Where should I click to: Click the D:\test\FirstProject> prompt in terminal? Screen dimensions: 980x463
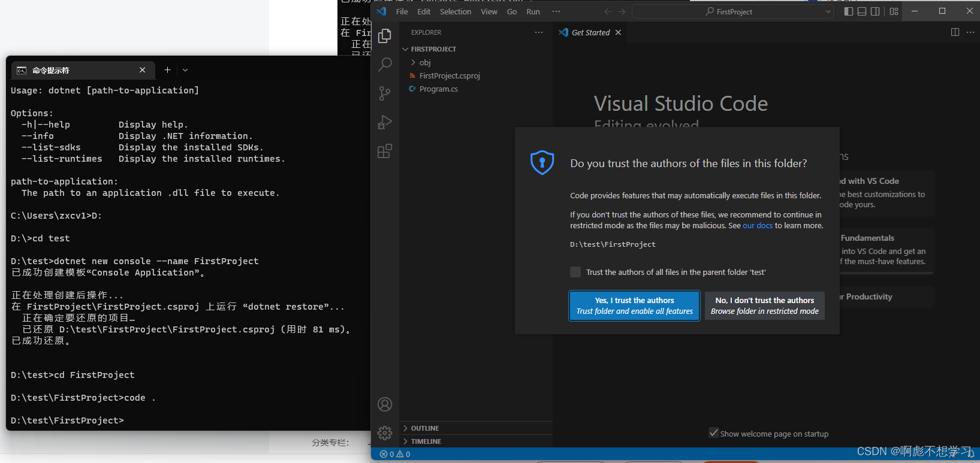[67, 420]
